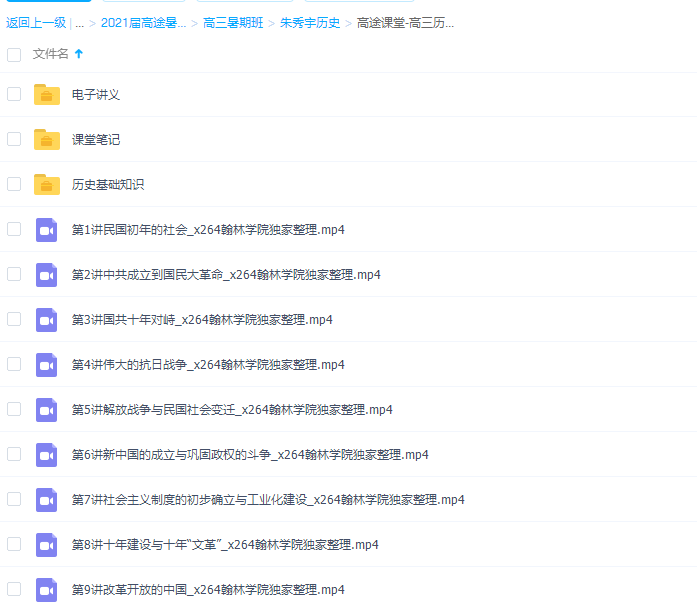The height and width of the screenshot is (610, 697).
Task: Toggle the select-all checkbox beside 文件名
Action: point(14,55)
